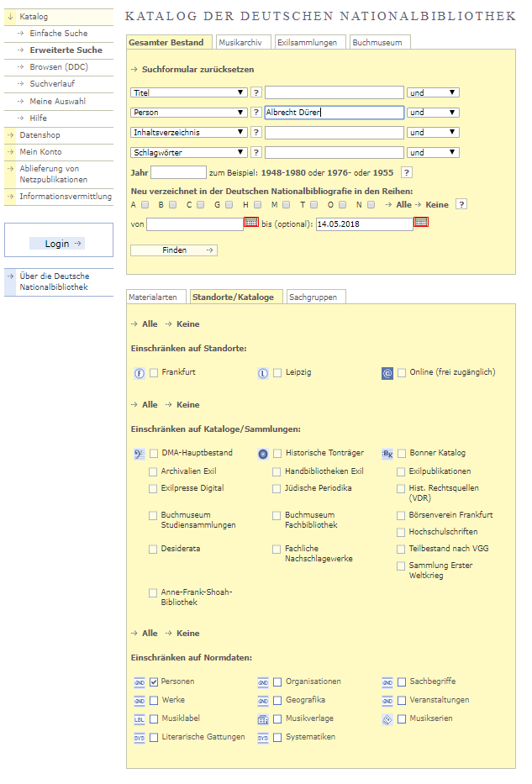Image resolution: width=532 pixels, height=784 pixels.
Task: Click the Bonner Katalog BK icon
Action: coord(387,454)
